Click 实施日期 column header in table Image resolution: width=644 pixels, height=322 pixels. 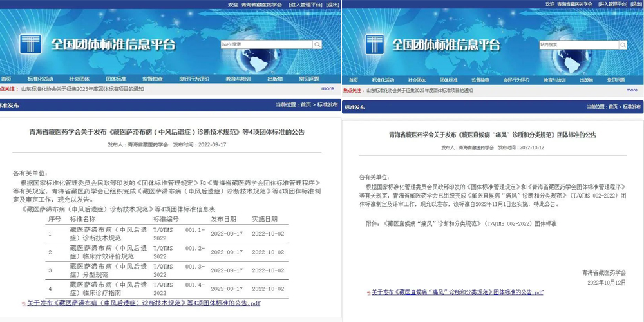tap(265, 219)
